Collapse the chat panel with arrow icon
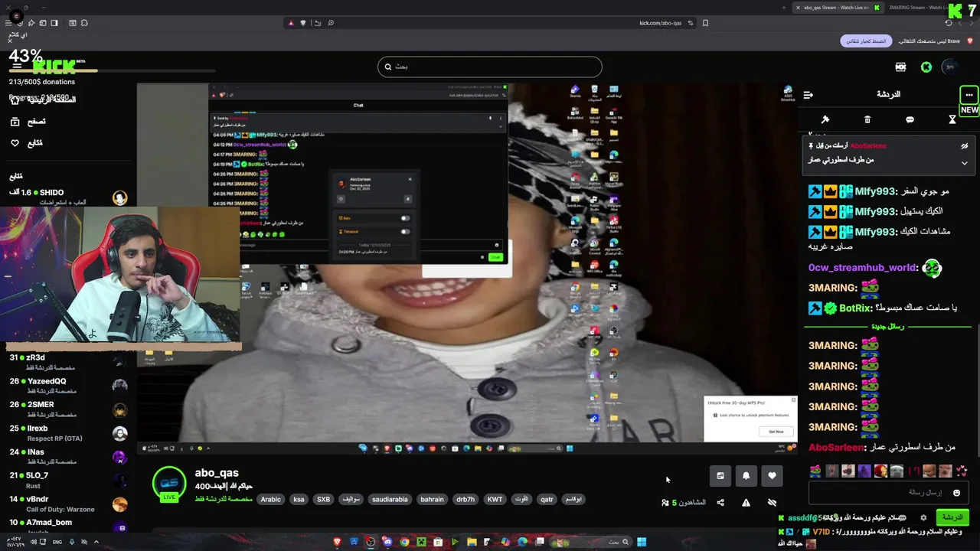The image size is (980, 551). click(x=808, y=95)
